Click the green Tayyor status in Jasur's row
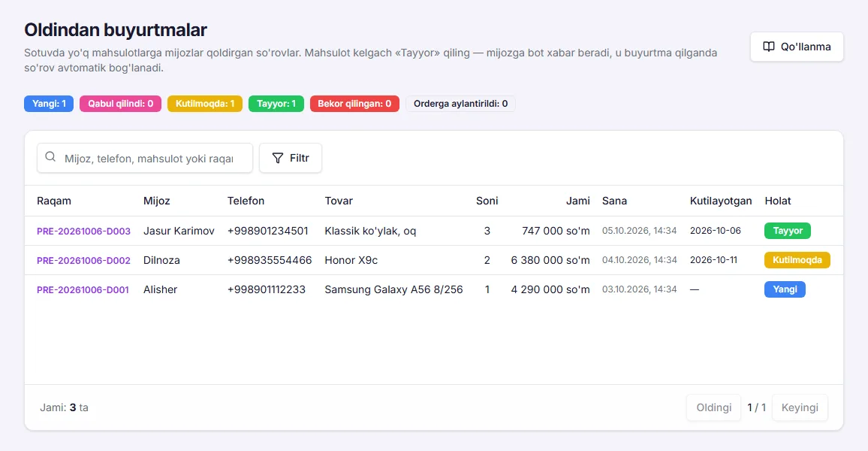Image resolution: width=868 pixels, height=451 pixels. (x=788, y=231)
